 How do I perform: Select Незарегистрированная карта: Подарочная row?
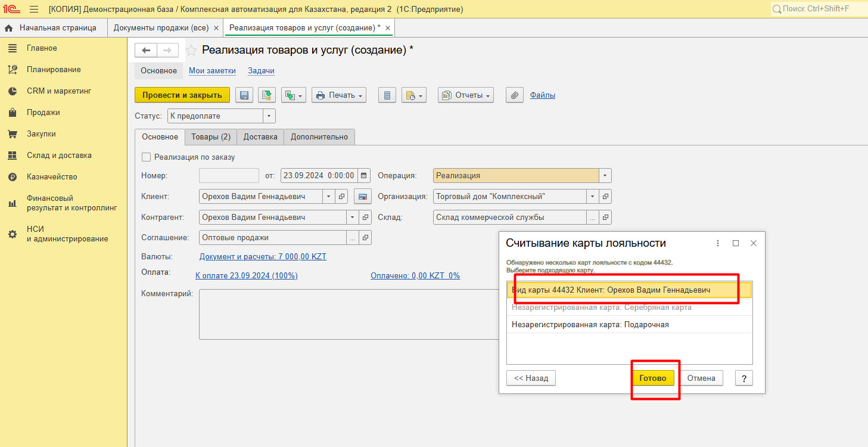(x=590, y=325)
